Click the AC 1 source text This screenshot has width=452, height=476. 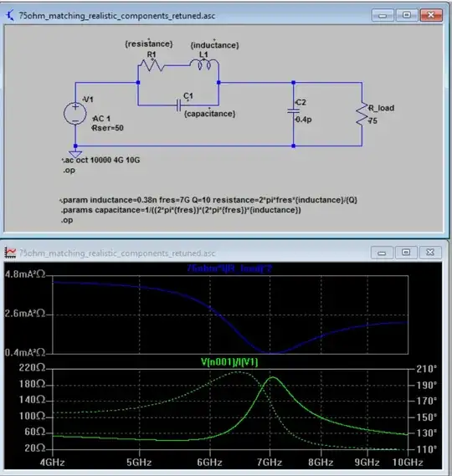102,119
